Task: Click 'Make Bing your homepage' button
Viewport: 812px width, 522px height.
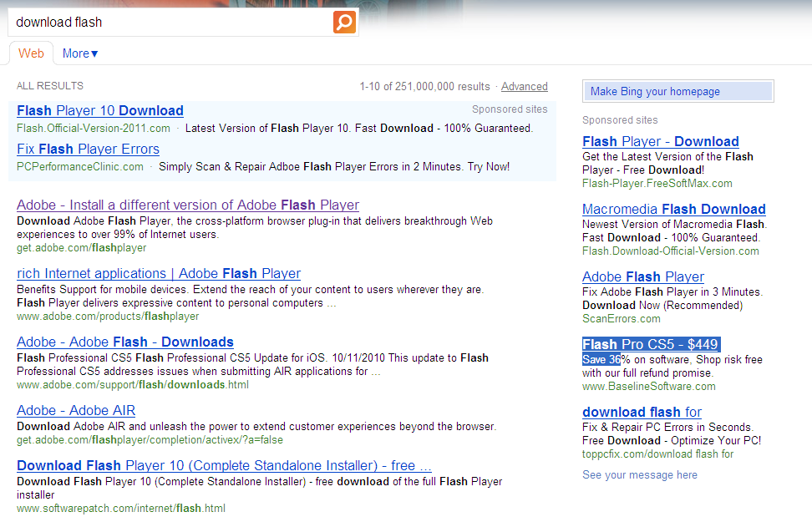Action: pyautogui.click(x=678, y=92)
